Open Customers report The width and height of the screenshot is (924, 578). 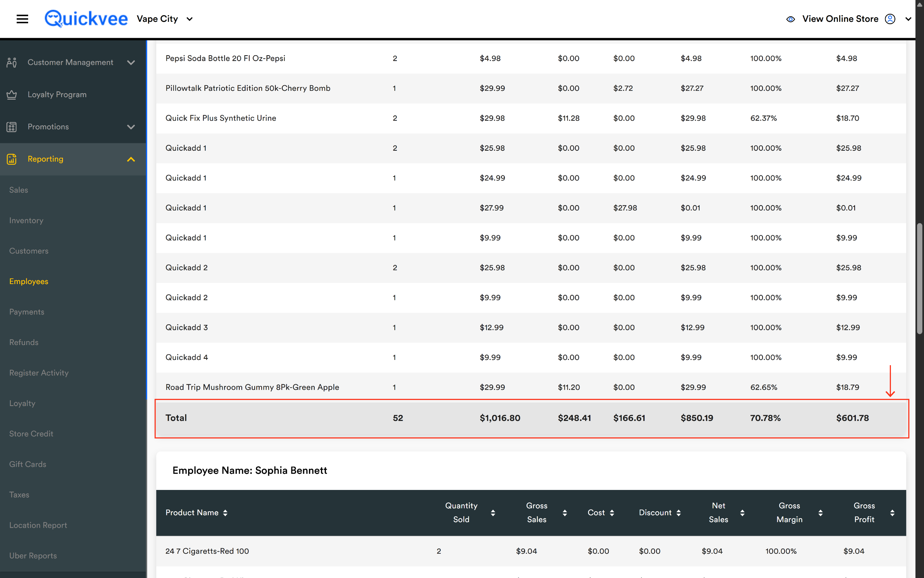[29, 251]
